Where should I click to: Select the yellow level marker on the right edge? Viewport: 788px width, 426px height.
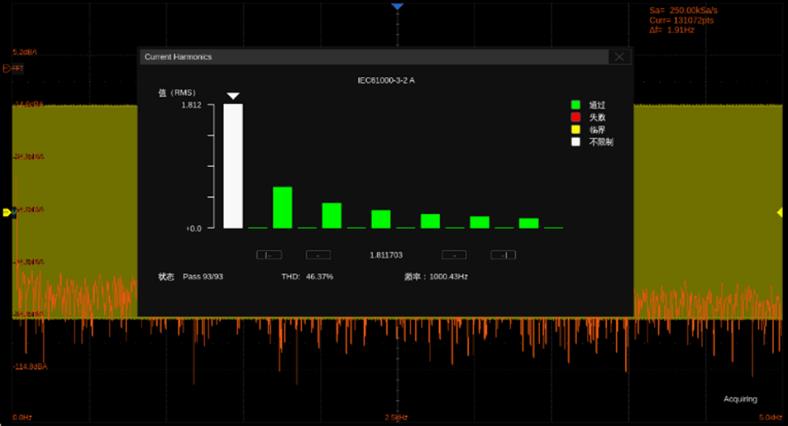coord(780,212)
